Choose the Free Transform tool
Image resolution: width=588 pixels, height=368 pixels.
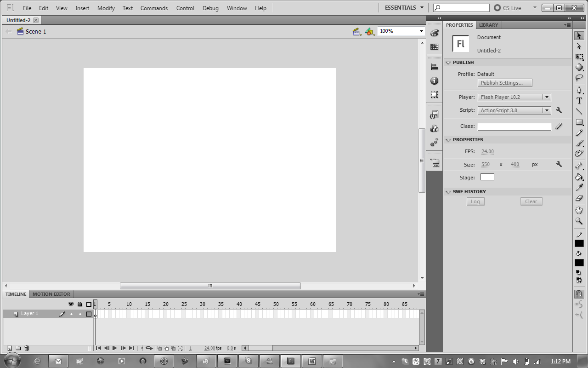579,57
